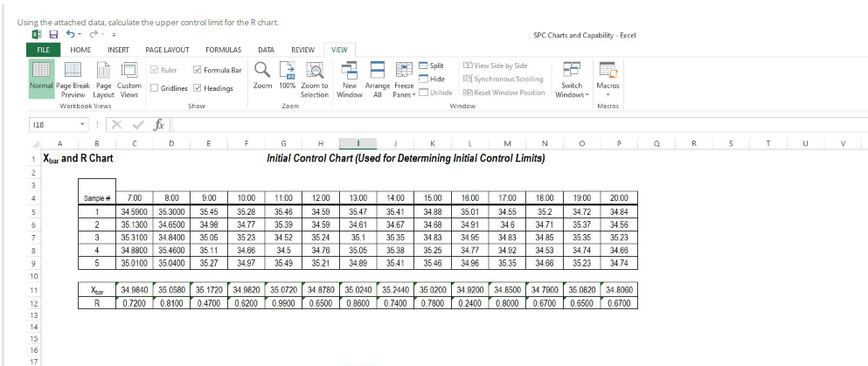The width and height of the screenshot is (868, 366).
Task: Select column C header
Action: point(134,143)
